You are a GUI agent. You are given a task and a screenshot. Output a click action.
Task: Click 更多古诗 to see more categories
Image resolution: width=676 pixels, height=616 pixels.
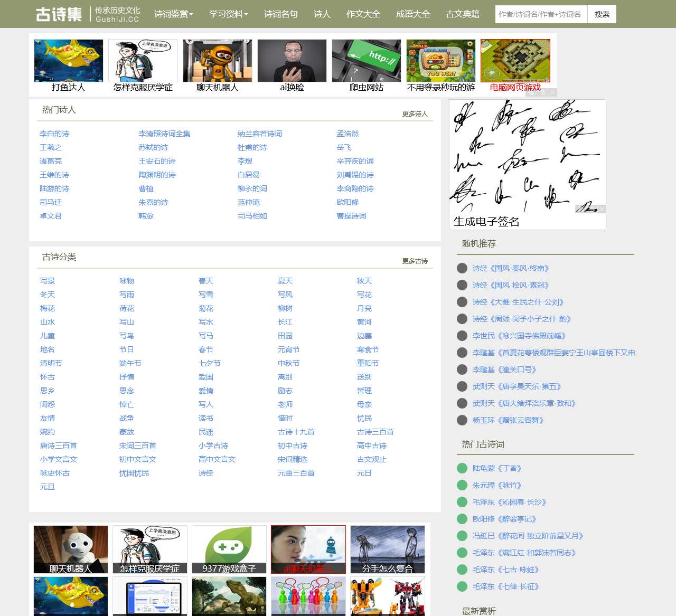(x=415, y=261)
